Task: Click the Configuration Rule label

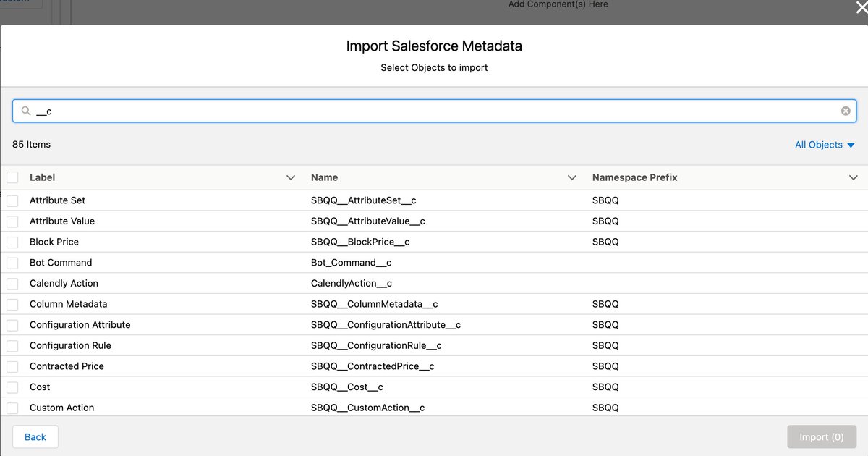Action: point(70,346)
